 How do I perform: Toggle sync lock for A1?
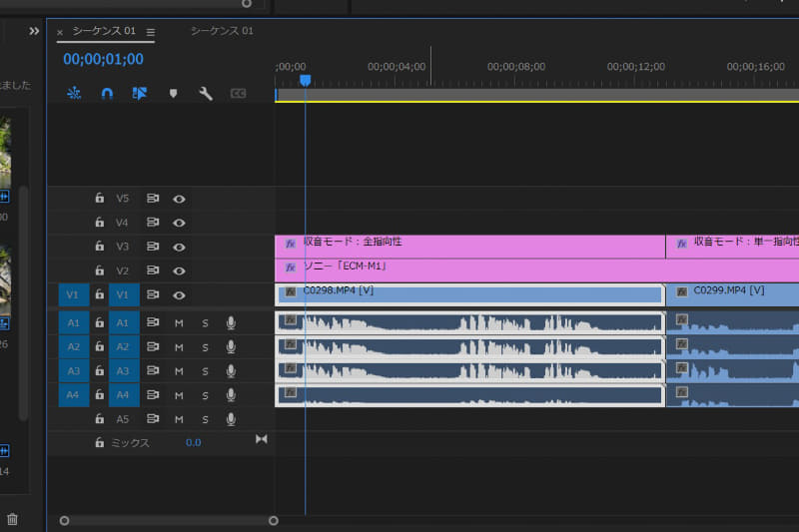pyautogui.click(x=153, y=322)
